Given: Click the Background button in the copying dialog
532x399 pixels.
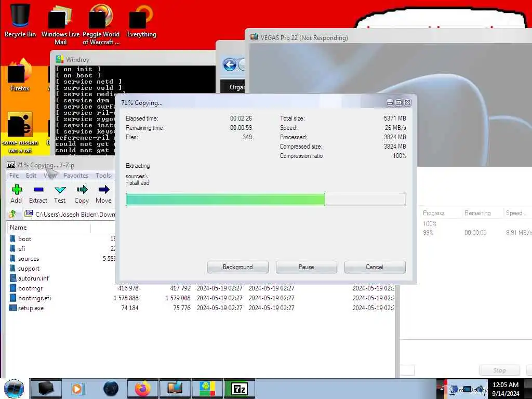Looking at the screenshot, I should coord(237,267).
